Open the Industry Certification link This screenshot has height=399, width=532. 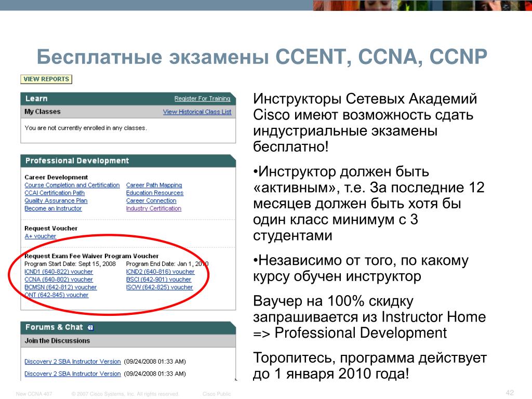point(154,209)
